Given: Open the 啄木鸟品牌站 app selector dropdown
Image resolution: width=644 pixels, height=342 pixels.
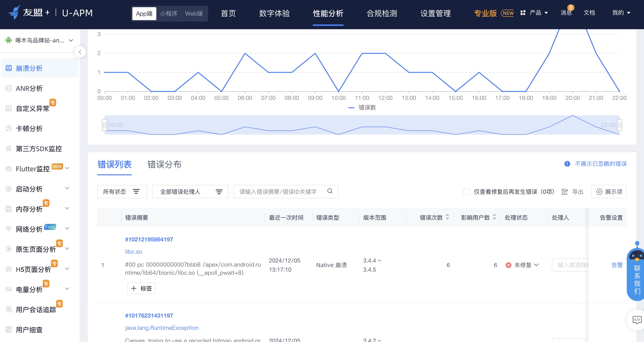Looking at the screenshot, I should pyautogui.click(x=40, y=40).
